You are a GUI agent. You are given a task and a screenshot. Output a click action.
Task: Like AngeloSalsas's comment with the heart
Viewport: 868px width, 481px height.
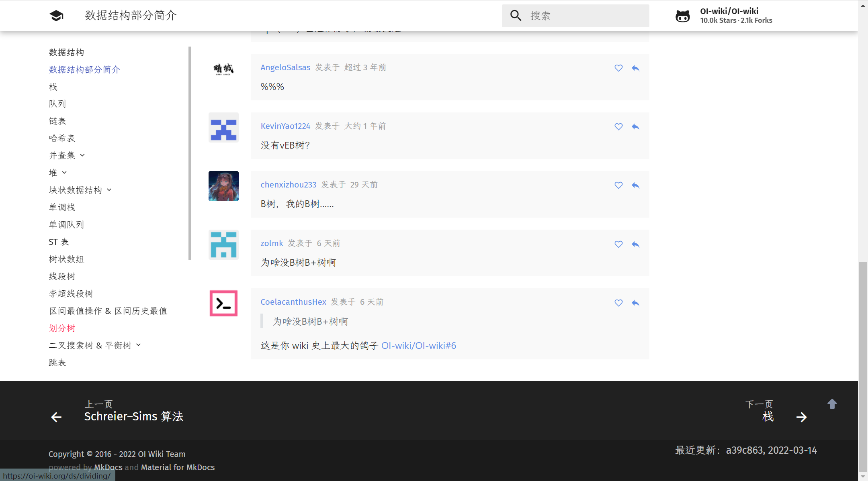tap(618, 68)
